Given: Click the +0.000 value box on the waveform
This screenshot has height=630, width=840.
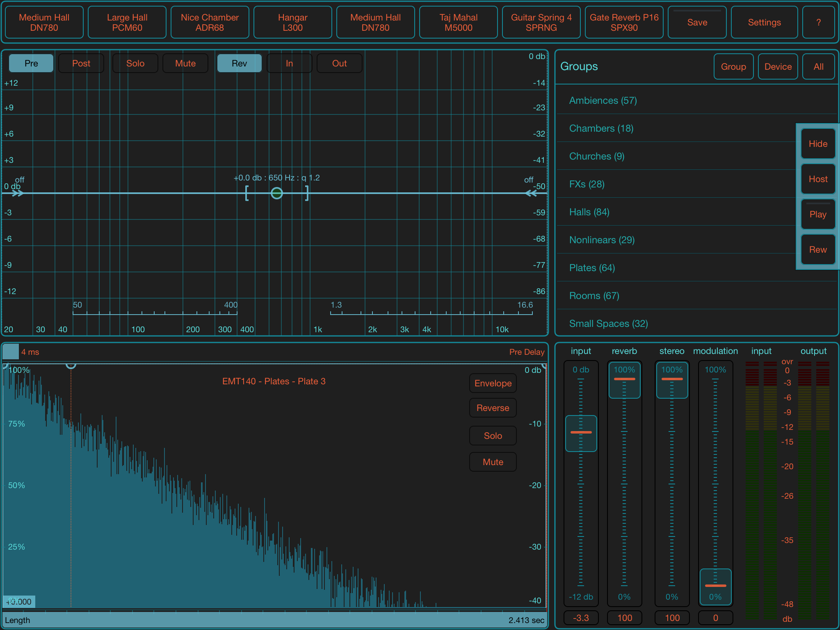Looking at the screenshot, I should pos(19,602).
